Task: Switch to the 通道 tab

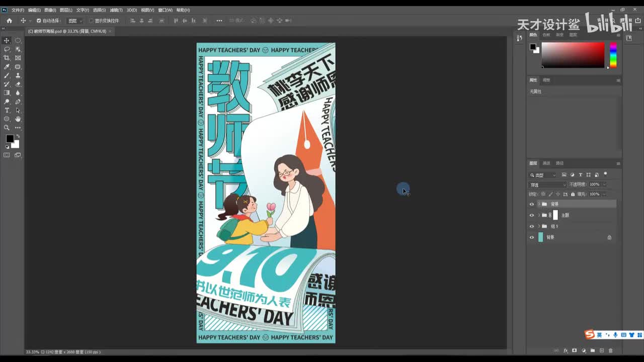Action: [x=546, y=163]
